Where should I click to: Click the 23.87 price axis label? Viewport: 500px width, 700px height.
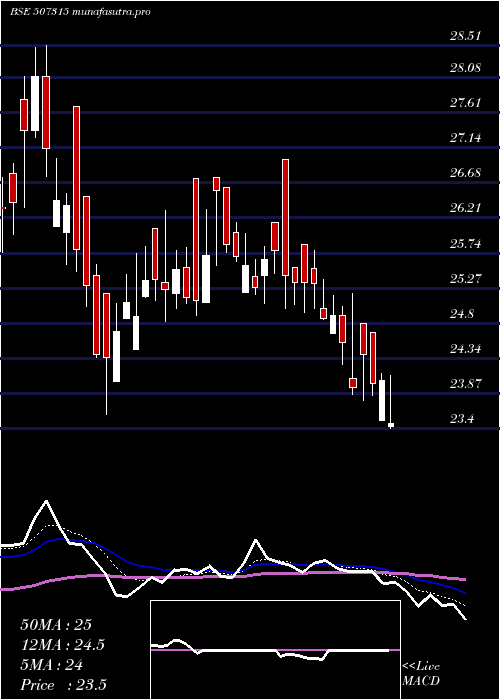coord(465,384)
